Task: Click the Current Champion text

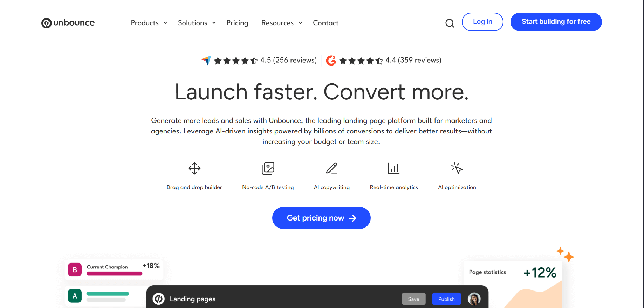Action: click(107, 267)
